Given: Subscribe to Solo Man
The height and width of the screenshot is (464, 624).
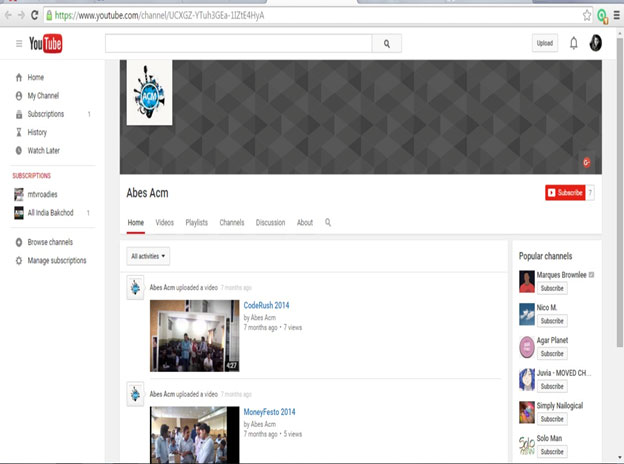Looking at the screenshot, I should point(552,451).
